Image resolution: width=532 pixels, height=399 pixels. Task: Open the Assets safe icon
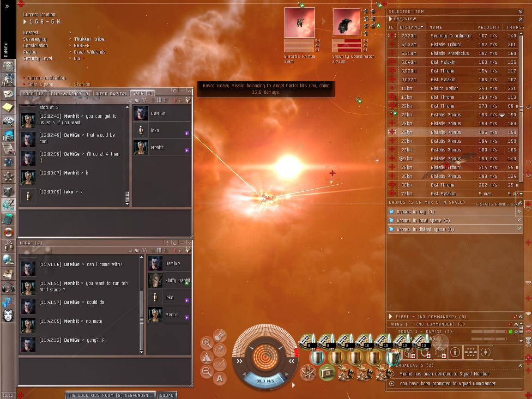click(x=8, y=190)
